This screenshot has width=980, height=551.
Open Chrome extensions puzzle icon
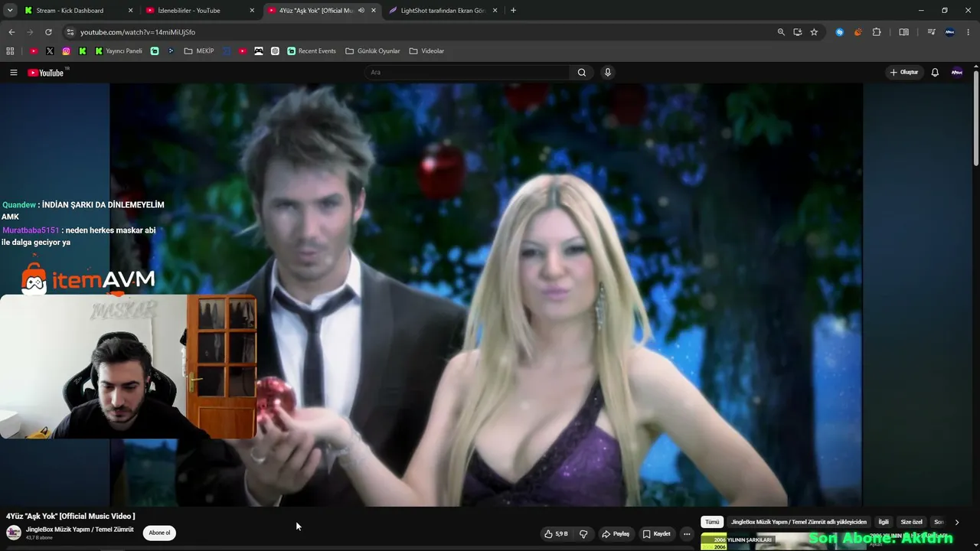tap(877, 32)
